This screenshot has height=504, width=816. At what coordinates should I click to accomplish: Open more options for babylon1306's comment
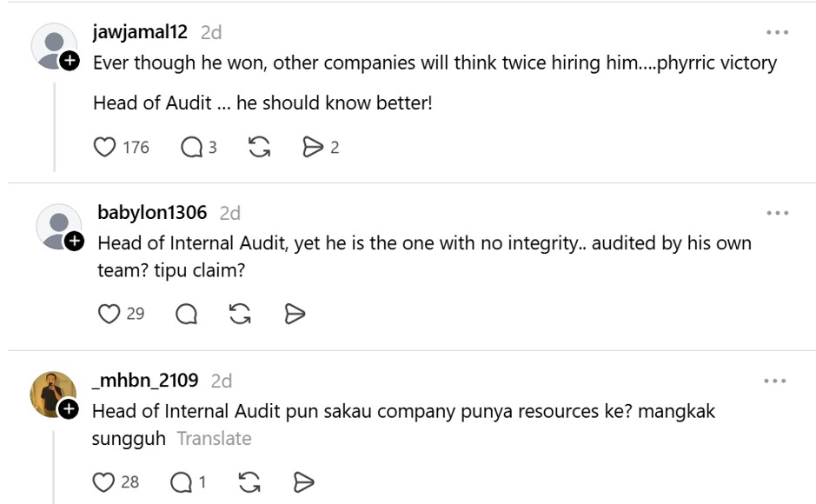click(x=777, y=213)
